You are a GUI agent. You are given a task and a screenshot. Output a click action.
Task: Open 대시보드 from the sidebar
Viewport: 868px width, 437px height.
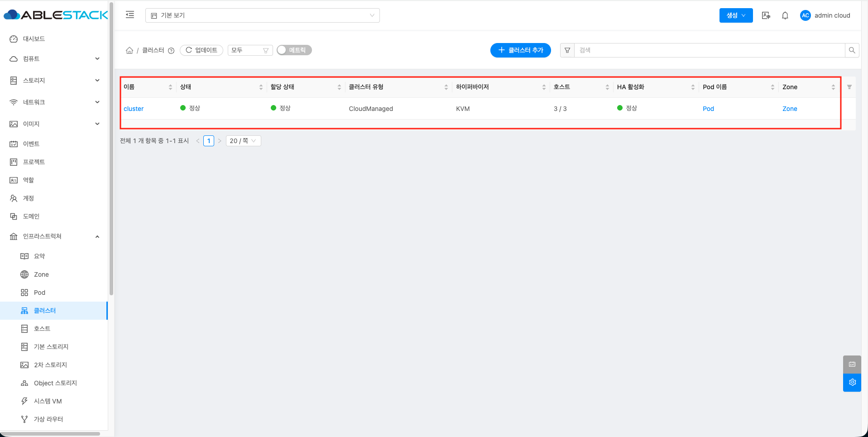(34, 39)
